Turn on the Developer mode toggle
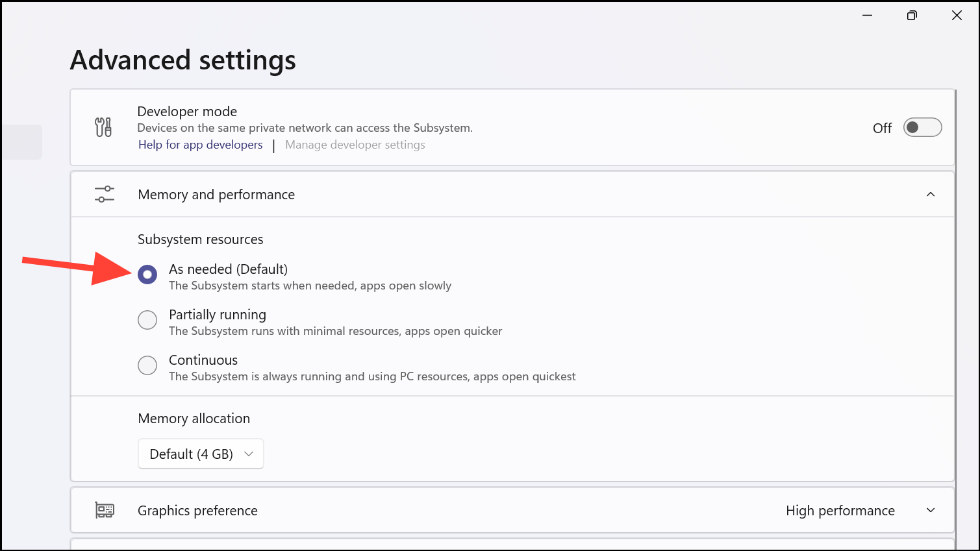 click(x=922, y=127)
